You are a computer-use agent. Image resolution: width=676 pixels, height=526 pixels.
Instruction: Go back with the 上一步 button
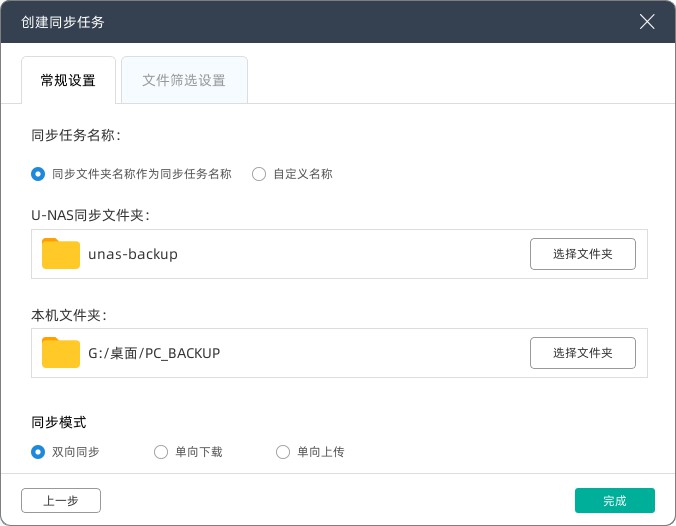pyautogui.click(x=61, y=501)
